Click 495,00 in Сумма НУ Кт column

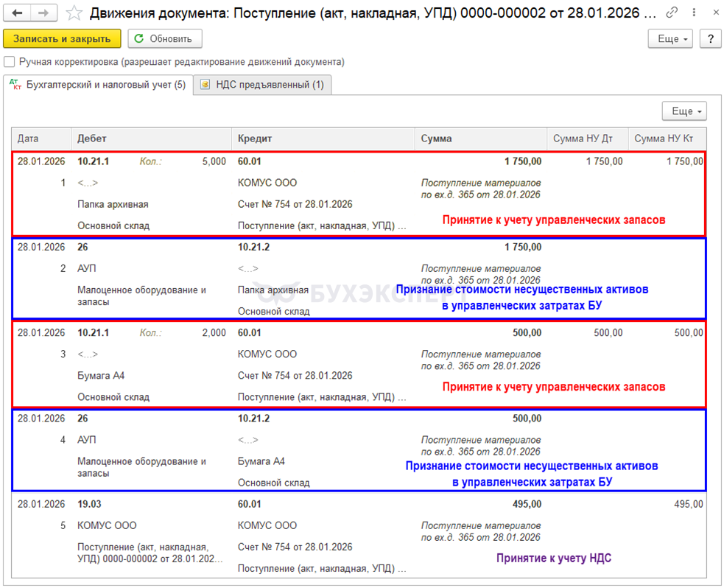click(x=689, y=504)
